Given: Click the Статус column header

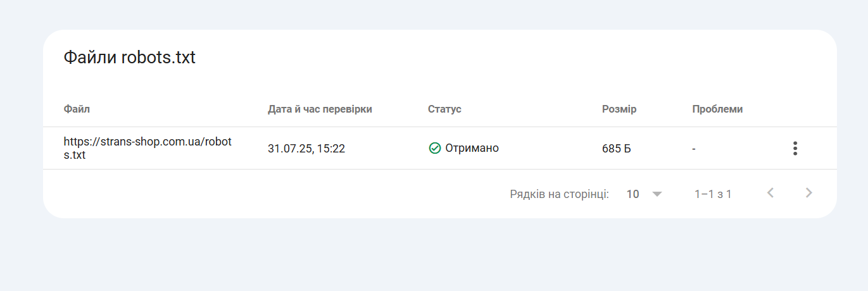Looking at the screenshot, I should (444, 109).
